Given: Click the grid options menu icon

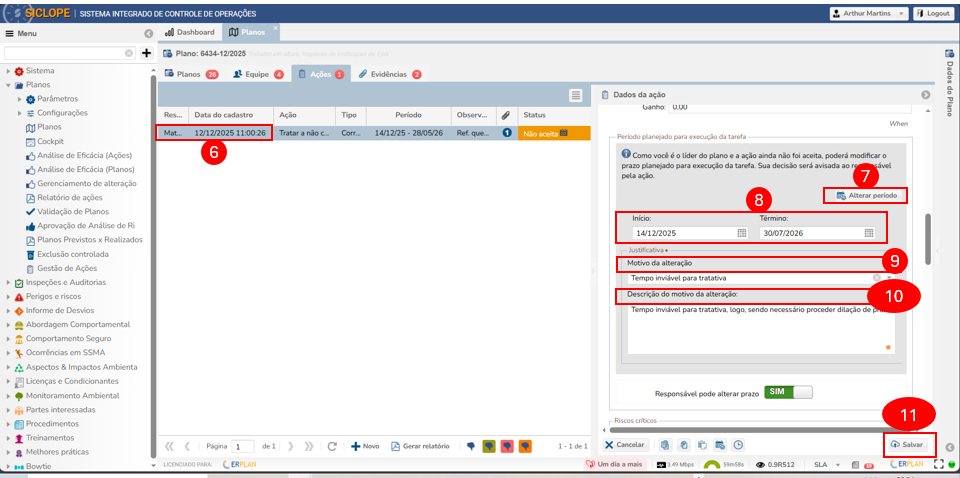Looking at the screenshot, I should tap(576, 95).
